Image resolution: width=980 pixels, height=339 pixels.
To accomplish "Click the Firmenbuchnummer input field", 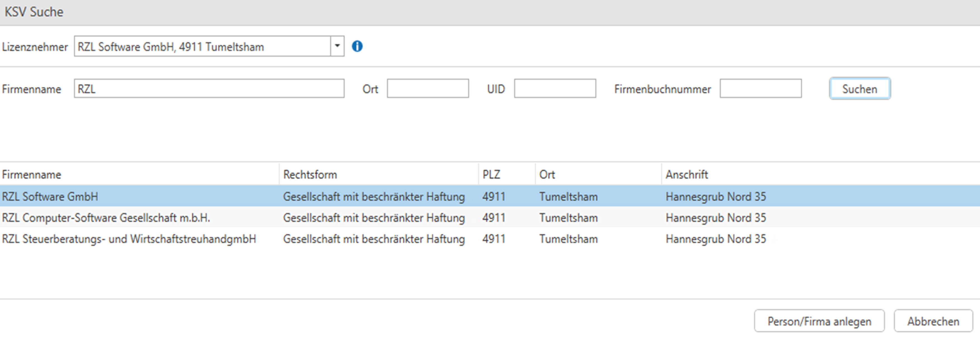I will pos(760,88).
